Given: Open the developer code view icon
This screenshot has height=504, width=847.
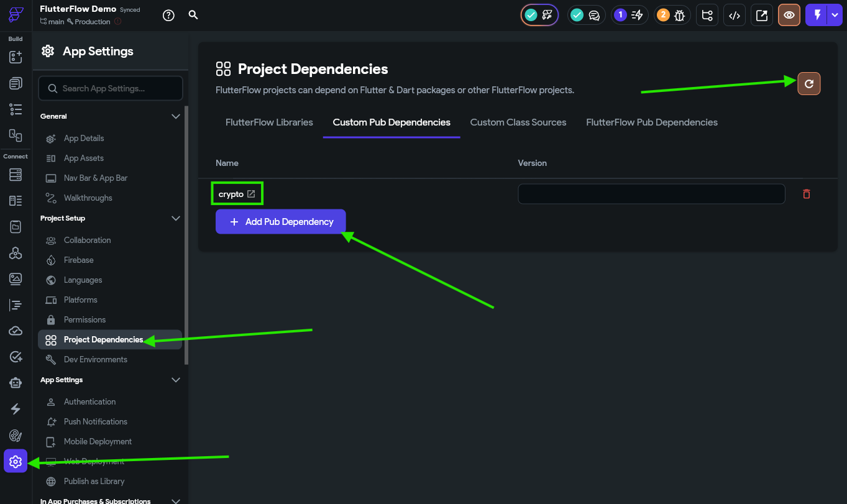Looking at the screenshot, I should [734, 16].
